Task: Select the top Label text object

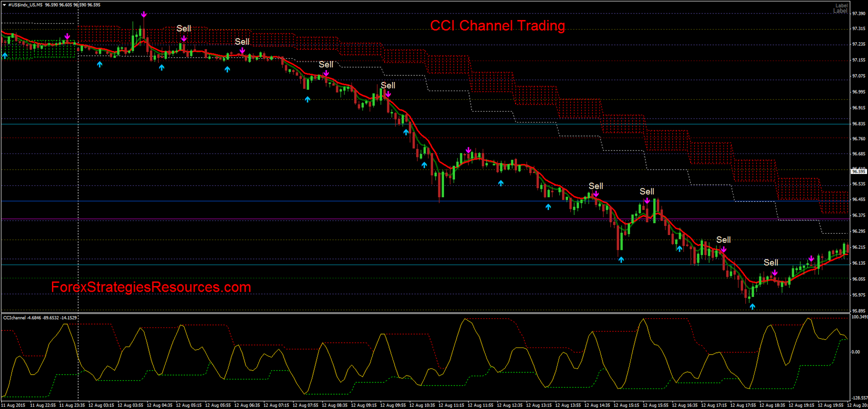Action: pyautogui.click(x=842, y=5)
